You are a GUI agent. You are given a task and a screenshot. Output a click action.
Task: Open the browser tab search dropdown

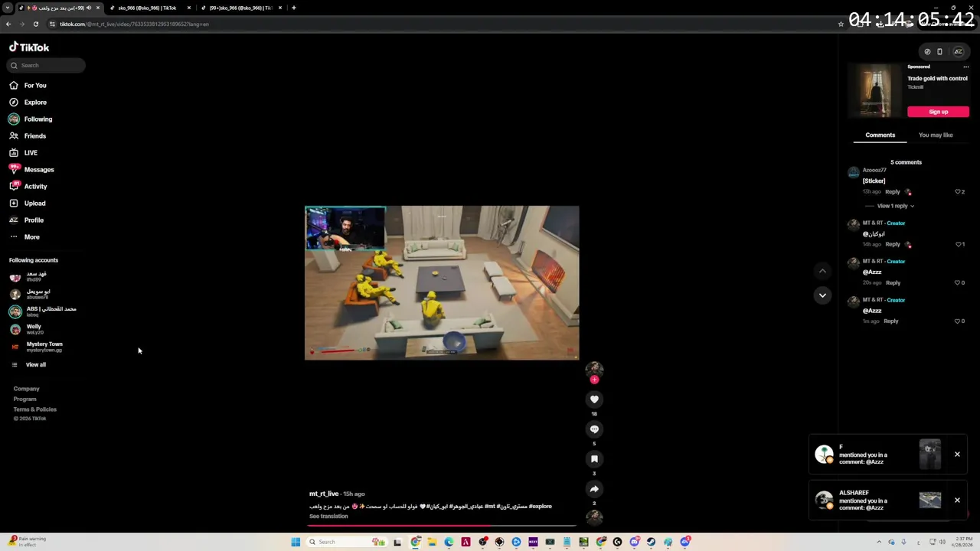tap(7, 8)
